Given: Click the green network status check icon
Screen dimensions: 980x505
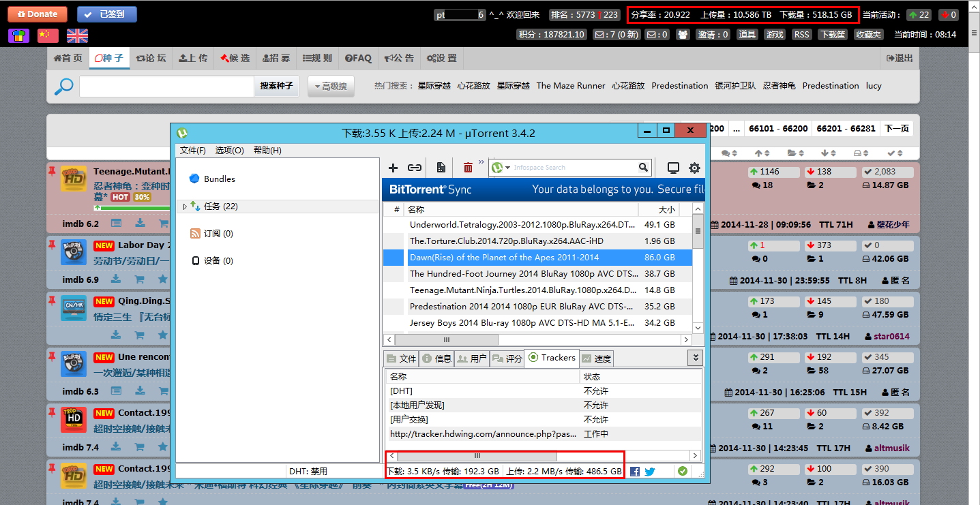Looking at the screenshot, I should point(682,471).
